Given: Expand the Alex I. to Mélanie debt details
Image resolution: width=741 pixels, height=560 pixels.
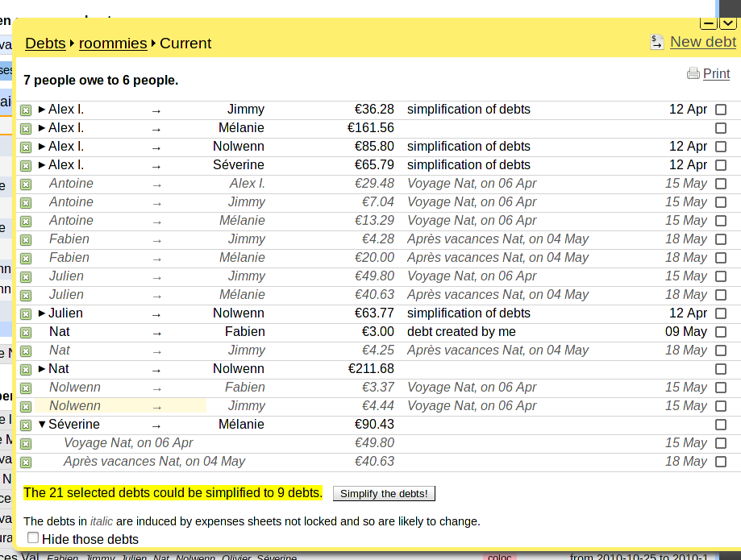Looking at the screenshot, I should [42, 128].
